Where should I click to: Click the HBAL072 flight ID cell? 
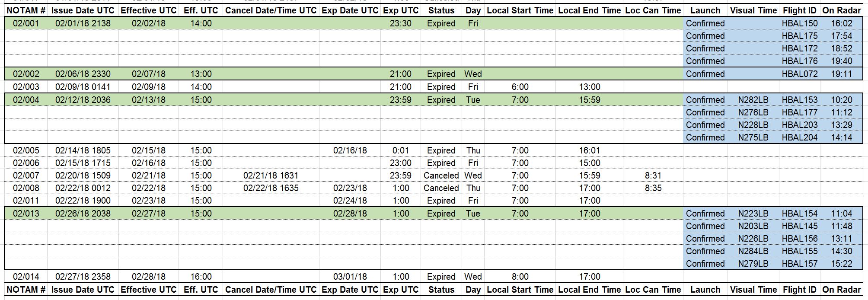tap(799, 74)
